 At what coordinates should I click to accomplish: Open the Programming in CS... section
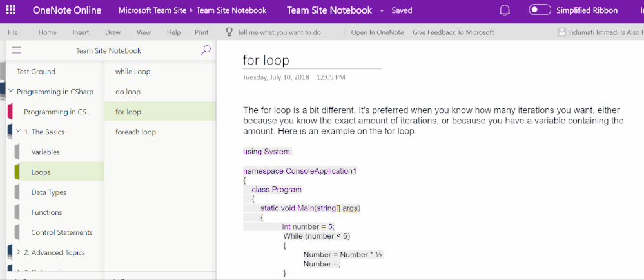(58, 112)
